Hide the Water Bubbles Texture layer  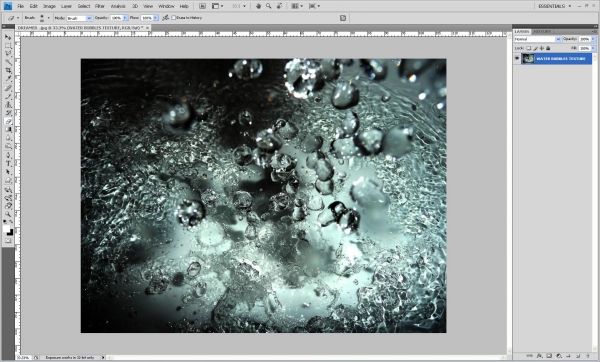click(x=517, y=59)
